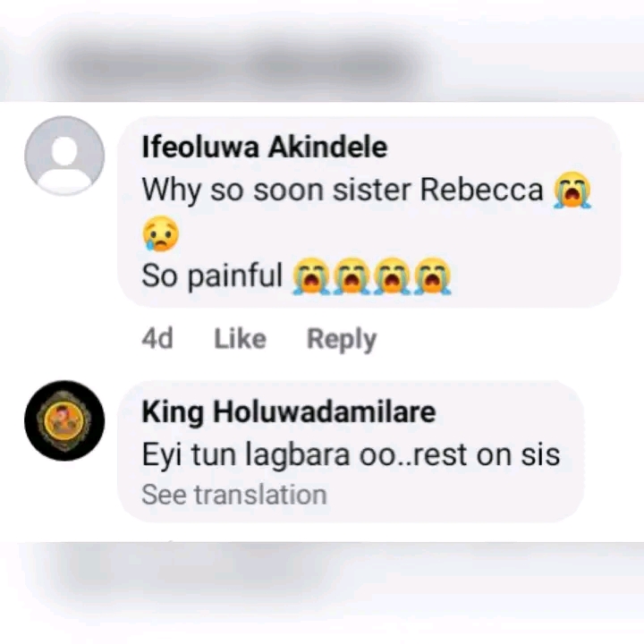Click "See translation" under King Holuwadamilare's comment
The image size is (644, 644).
233,495
